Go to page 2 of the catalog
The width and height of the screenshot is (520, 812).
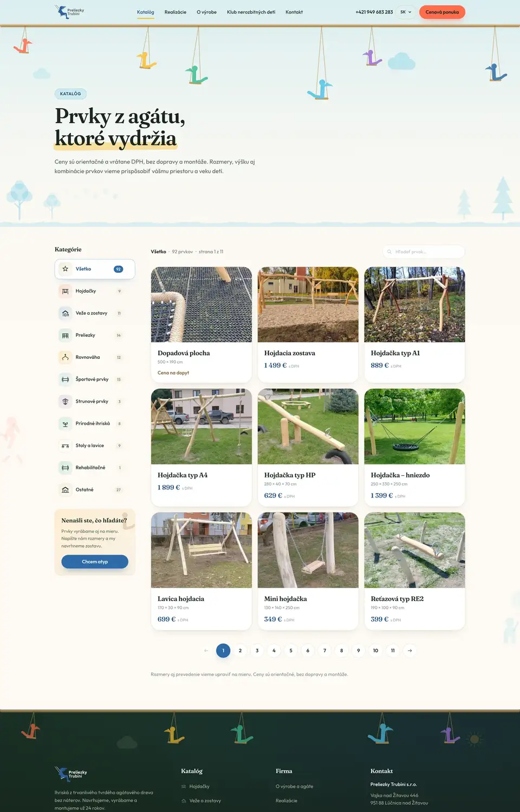coord(240,651)
